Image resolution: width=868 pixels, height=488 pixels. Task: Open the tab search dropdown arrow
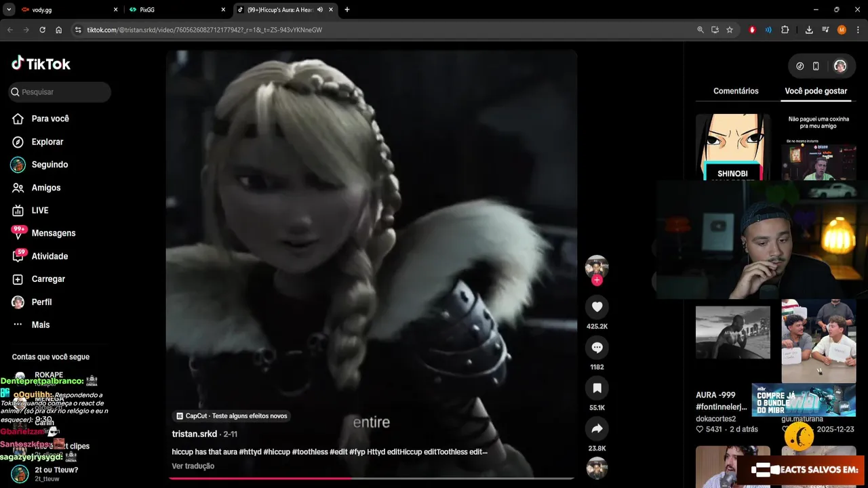coord(9,9)
